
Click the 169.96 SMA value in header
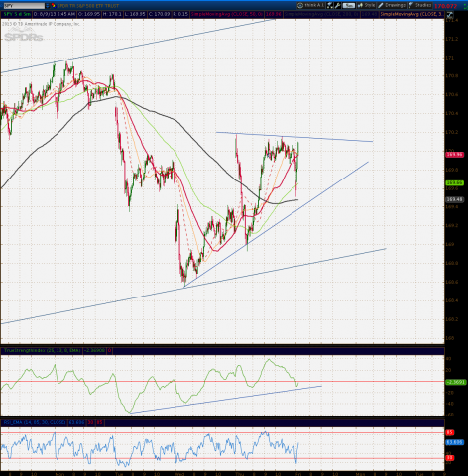[x=274, y=14]
